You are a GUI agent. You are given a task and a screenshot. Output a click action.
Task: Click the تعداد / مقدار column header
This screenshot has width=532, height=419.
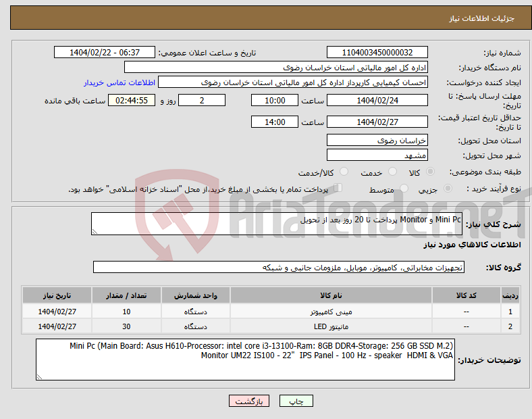pos(126,295)
